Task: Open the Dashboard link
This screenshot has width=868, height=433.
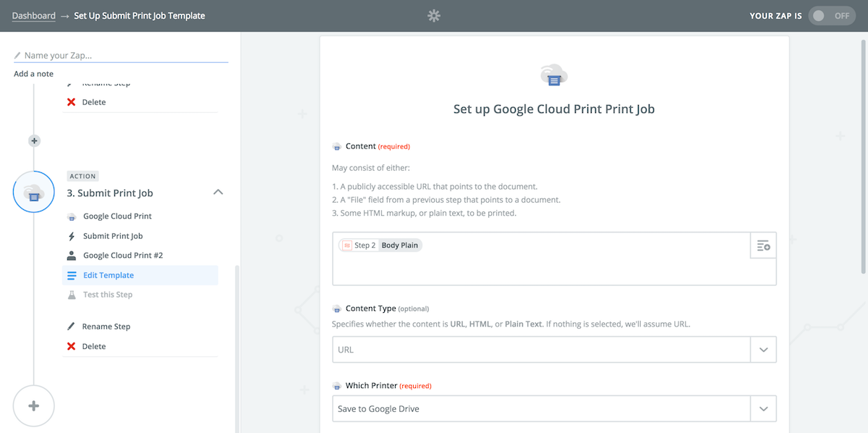Action: 33,15
